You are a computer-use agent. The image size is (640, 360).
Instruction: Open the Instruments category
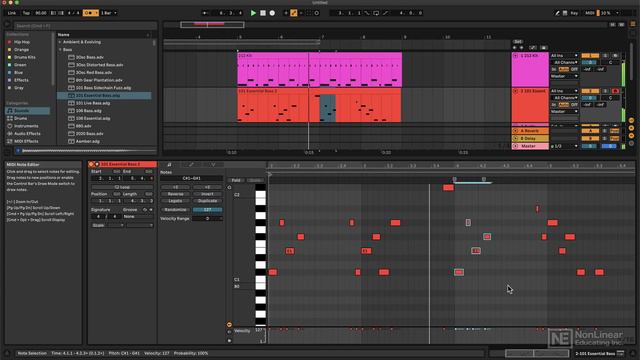26,126
